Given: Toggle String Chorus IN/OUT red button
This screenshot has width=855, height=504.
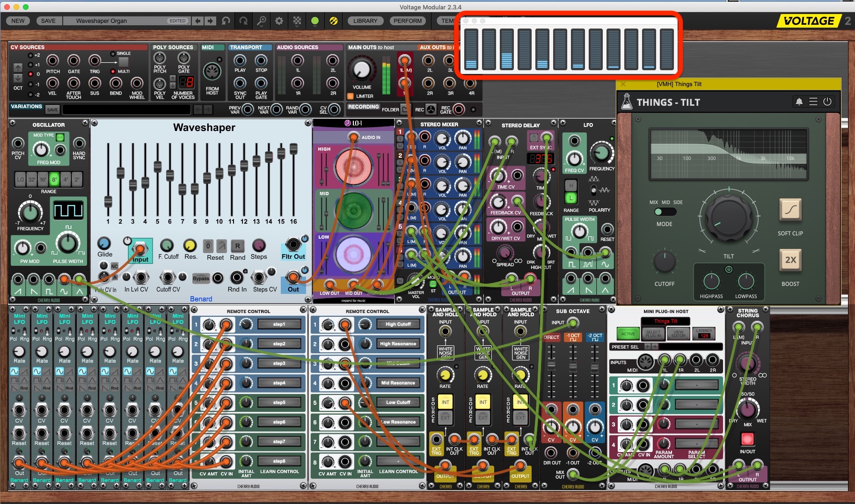Looking at the screenshot, I should (747, 439).
